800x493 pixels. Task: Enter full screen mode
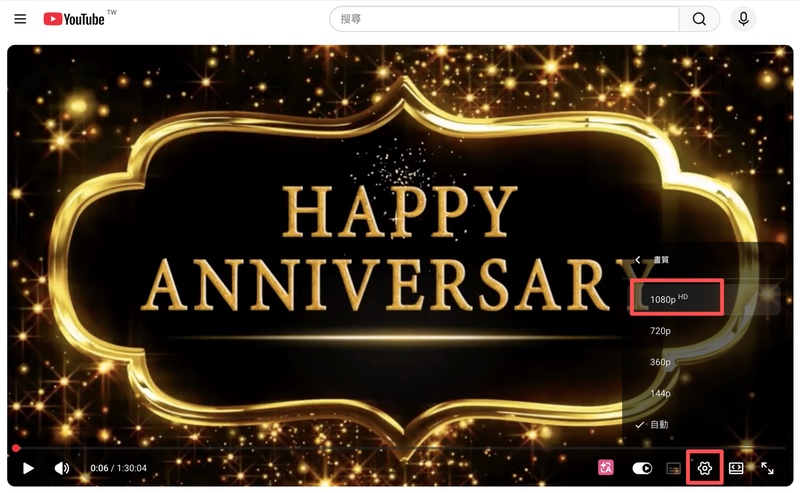[768, 468]
